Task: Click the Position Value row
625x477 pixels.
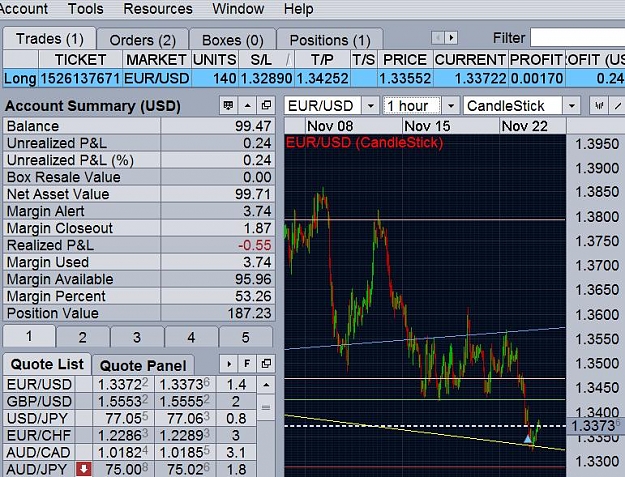Action: [x=139, y=313]
